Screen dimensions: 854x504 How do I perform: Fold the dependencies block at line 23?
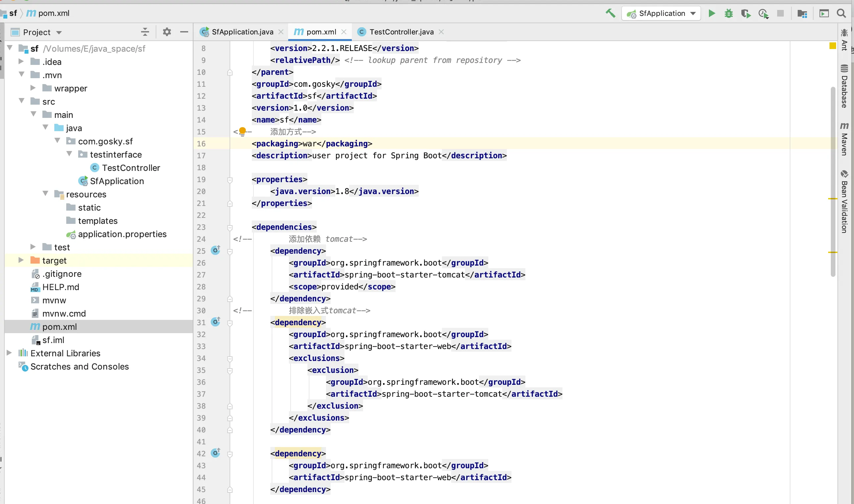click(x=230, y=227)
